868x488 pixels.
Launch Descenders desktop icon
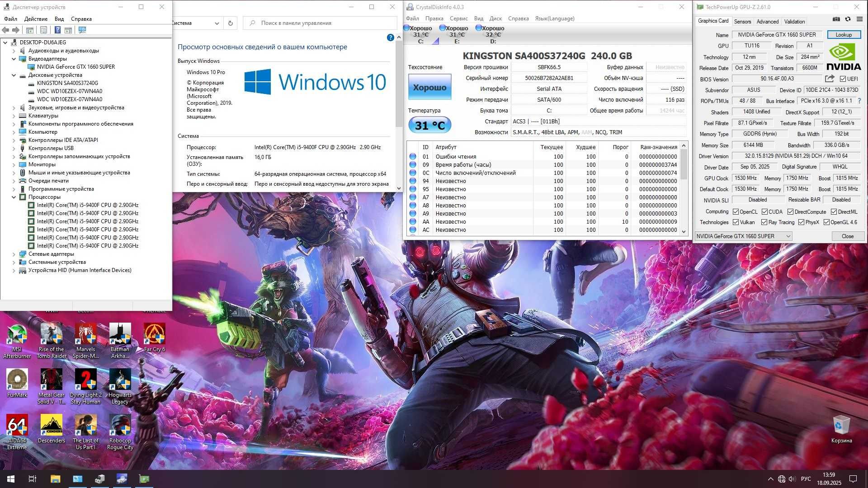pyautogui.click(x=52, y=429)
